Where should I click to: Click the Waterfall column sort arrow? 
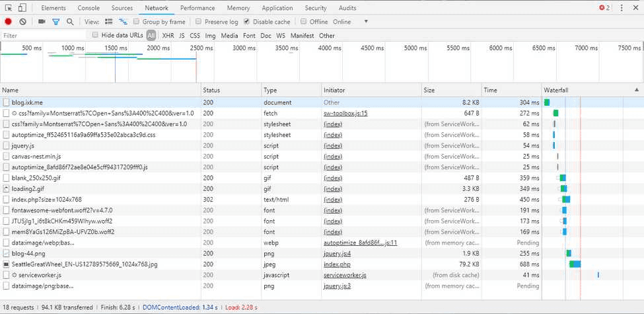point(637,89)
